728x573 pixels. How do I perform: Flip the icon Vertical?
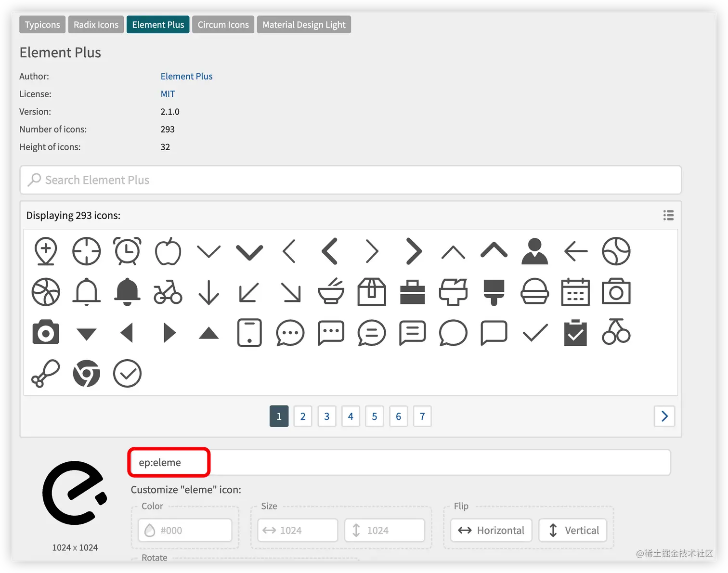click(x=573, y=530)
